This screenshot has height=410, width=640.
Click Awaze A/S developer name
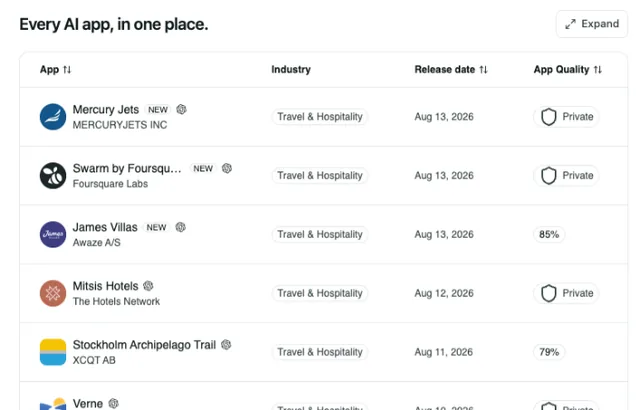coord(97,242)
